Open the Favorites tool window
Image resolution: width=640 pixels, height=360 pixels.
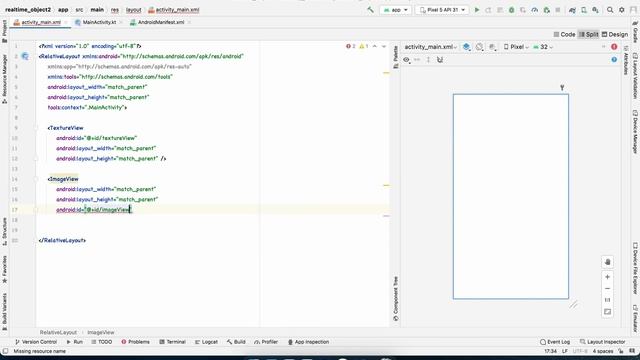4,269
